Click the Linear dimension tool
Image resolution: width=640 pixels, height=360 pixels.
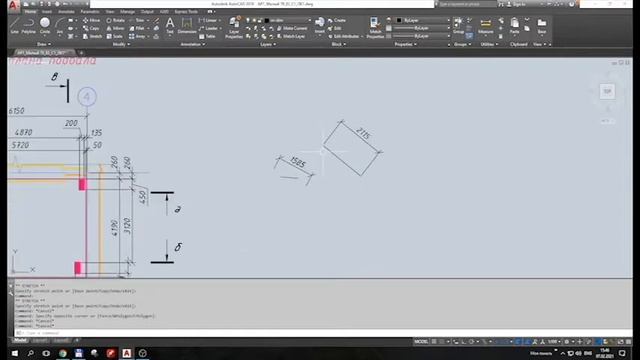[208, 20]
